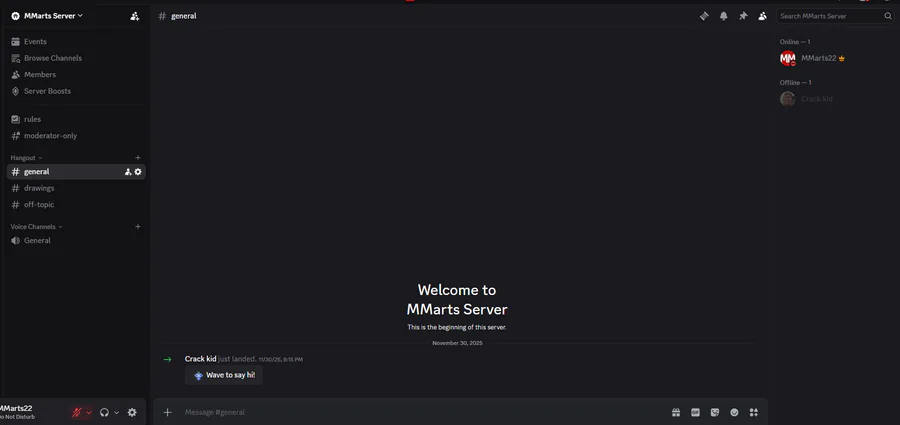Click Crack kid name in join message
The height and width of the screenshot is (425, 900).
tap(200, 359)
